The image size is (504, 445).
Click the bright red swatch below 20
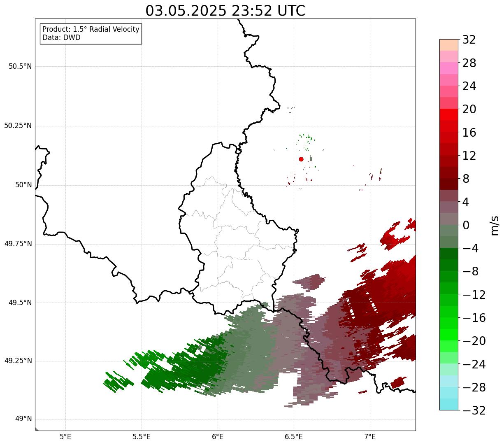449,115
